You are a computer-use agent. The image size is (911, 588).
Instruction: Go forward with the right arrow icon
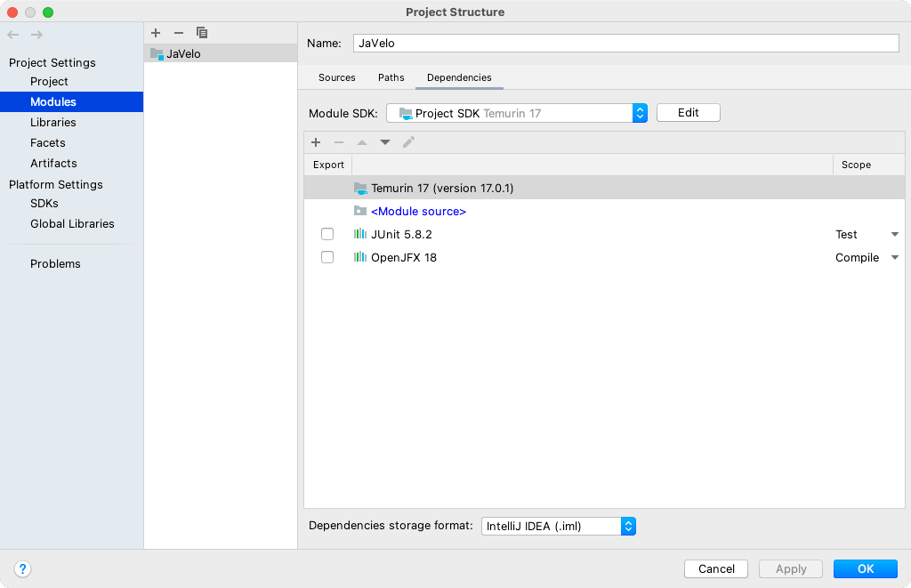click(36, 35)
